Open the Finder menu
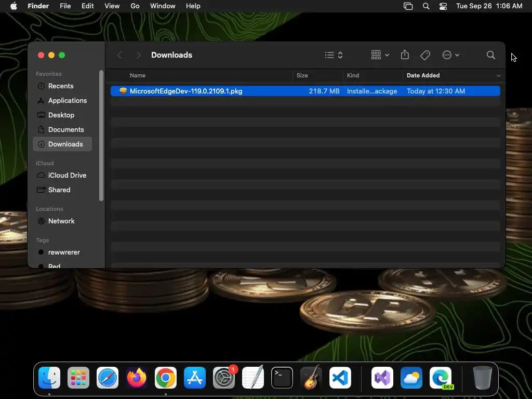 [x=38, y=6]
